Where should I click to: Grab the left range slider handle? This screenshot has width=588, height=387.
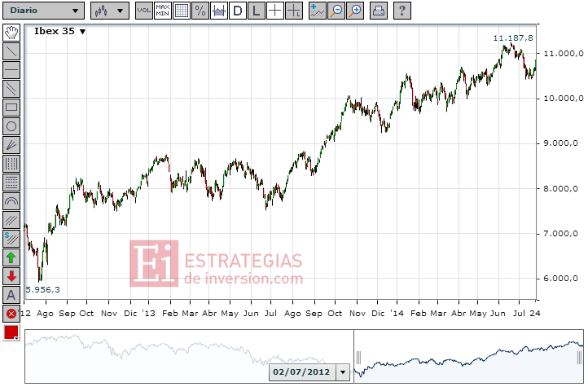coord(358,358)
